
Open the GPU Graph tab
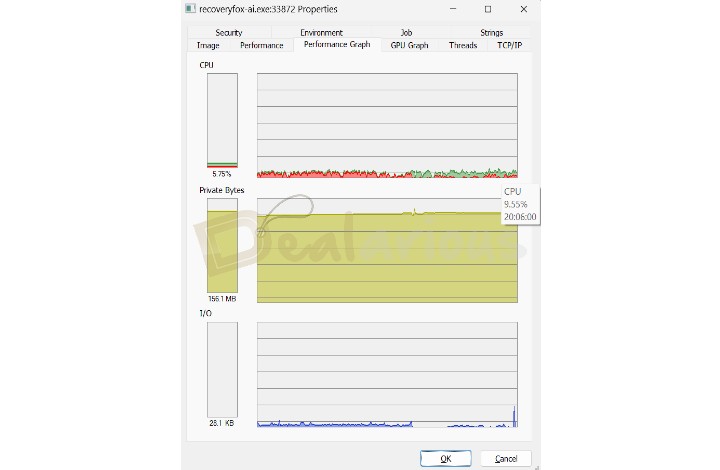coord(409,45)
